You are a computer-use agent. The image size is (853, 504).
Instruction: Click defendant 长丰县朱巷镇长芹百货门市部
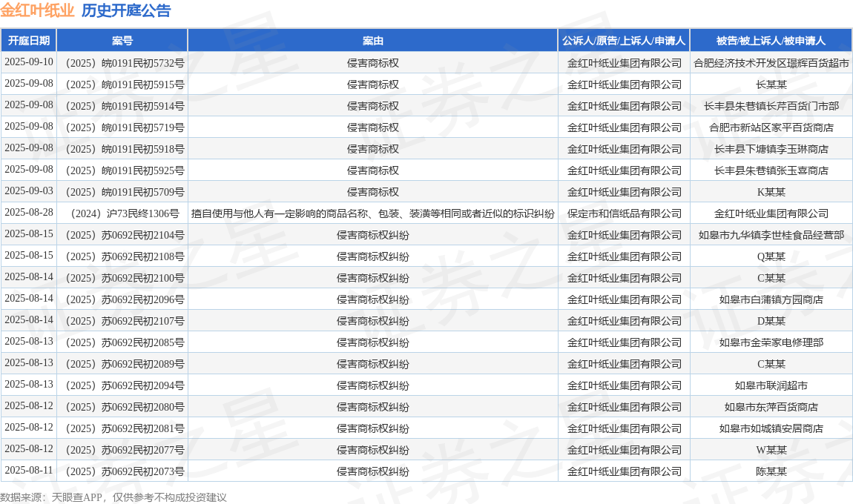tap(771, 106)
